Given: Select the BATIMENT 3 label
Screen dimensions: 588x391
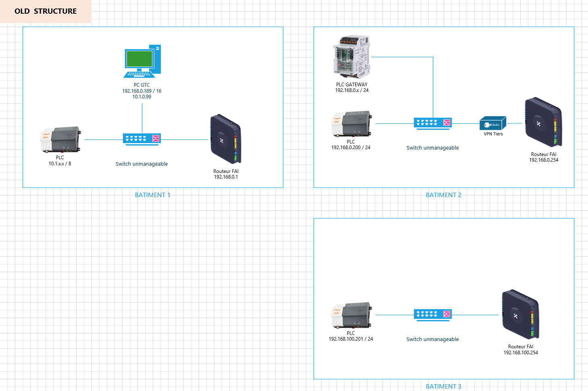Looking at the screenshot, I should tap(443, 386).
